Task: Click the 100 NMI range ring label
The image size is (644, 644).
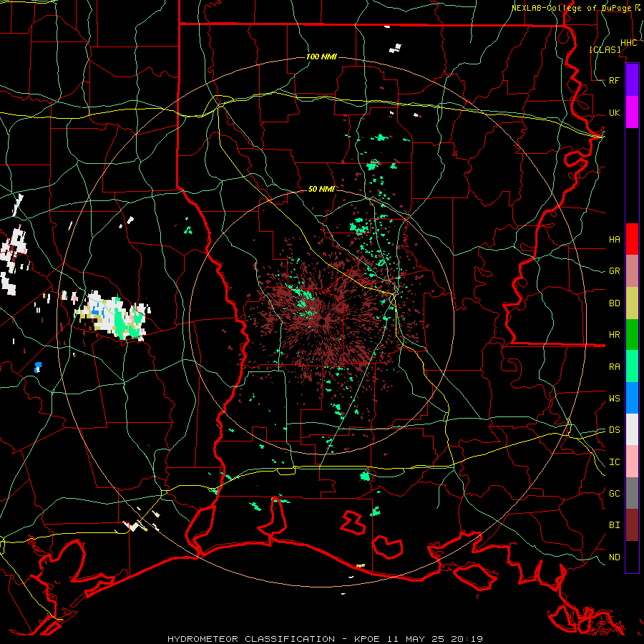Action: [x=321, y=57]
